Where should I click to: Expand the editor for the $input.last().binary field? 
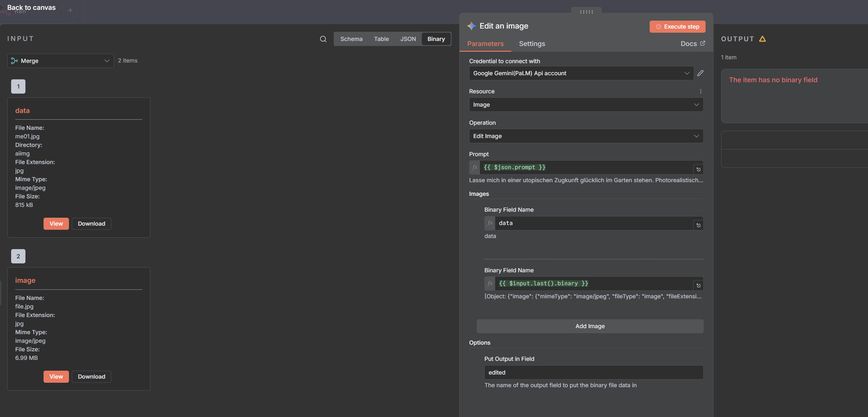pos(698,285)
